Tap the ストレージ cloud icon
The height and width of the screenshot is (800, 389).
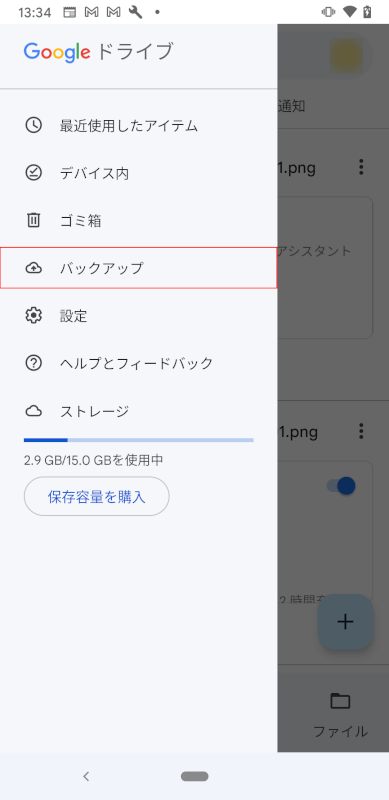coord(34,411)
